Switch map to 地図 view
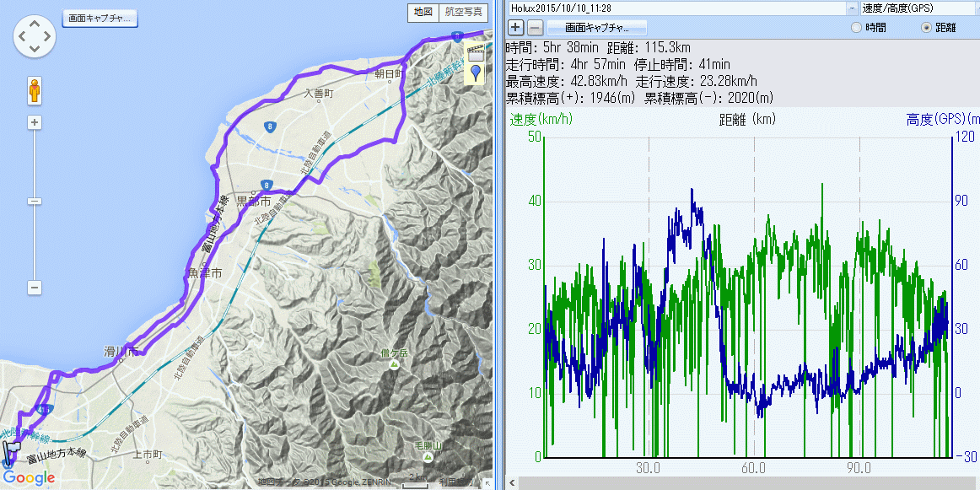 pos(423,12)
